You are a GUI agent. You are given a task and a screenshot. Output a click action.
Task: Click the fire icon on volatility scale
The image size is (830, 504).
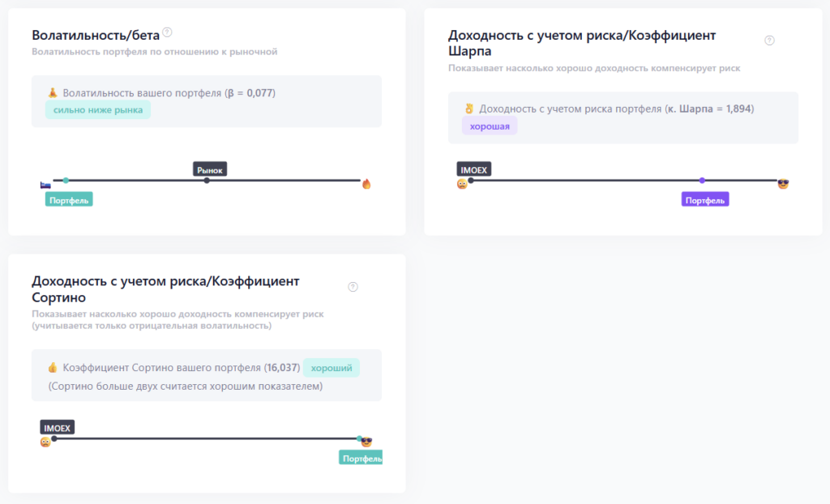coord(366,184)
